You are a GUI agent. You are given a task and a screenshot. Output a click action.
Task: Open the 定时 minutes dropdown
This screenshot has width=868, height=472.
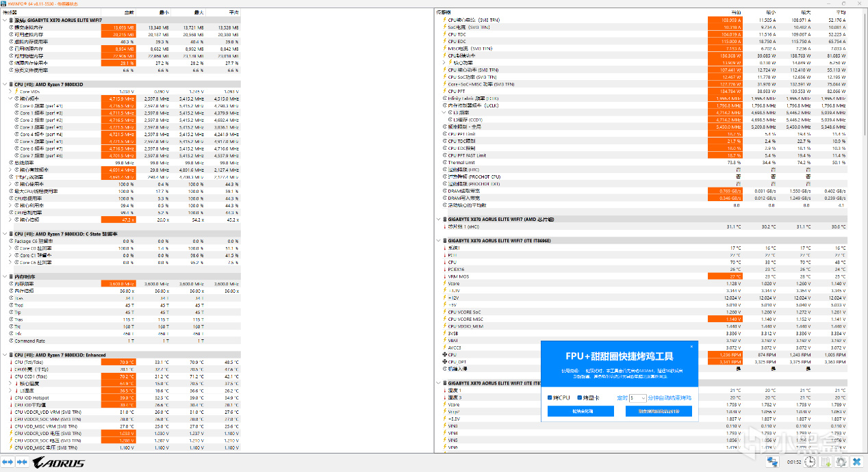(x=638, y=397)
